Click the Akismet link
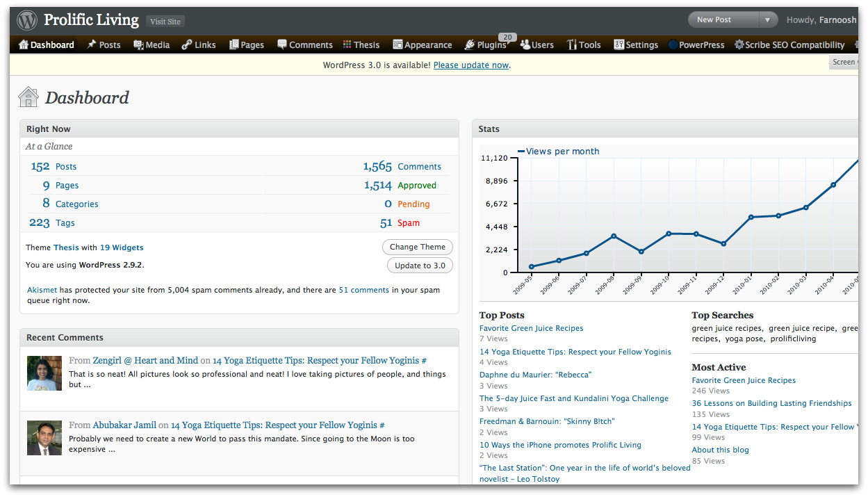The image size is (868, 497). click(42, 290)
